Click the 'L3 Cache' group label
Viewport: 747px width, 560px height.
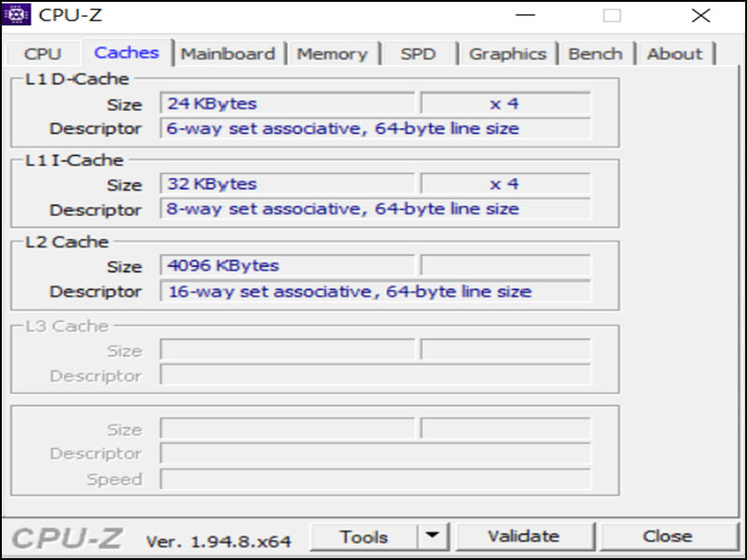[x=67, y=326]
